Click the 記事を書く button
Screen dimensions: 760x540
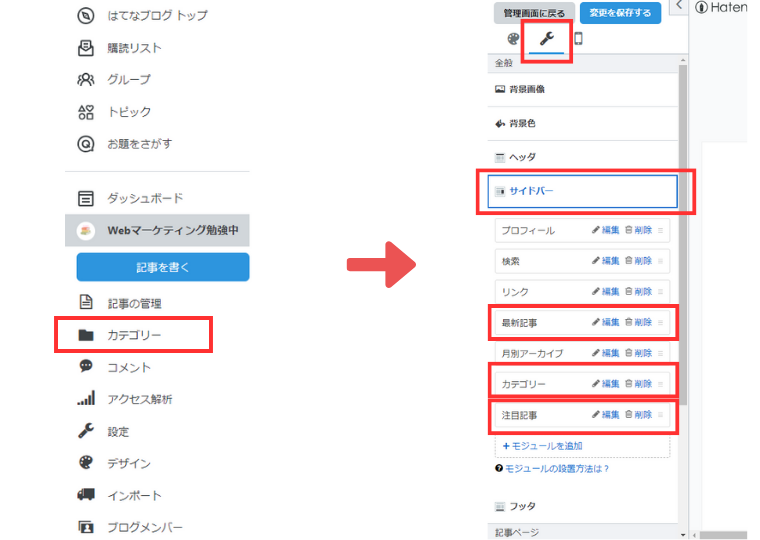[163, 267]
